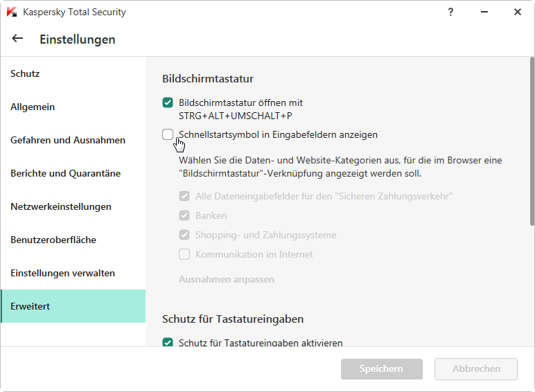Open the Ausnahmen anpassen link
The width and height of the screenshot is (535, 392).
[x=227, y=280]
